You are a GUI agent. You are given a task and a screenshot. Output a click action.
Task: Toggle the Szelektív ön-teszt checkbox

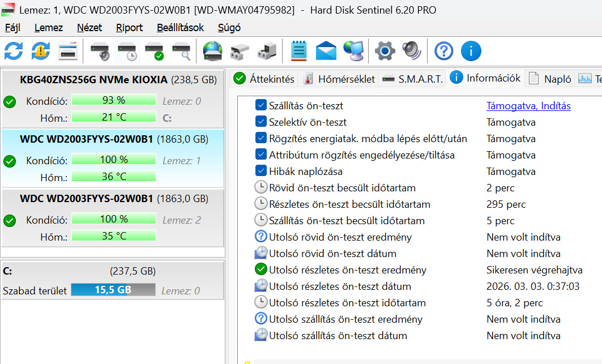261,121
